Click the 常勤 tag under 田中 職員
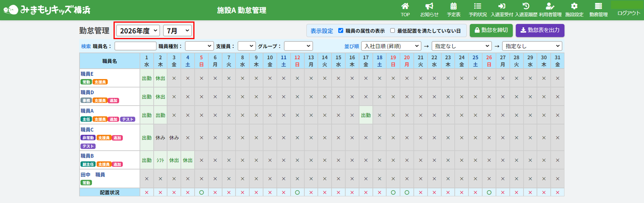The height and width of the screenshot is (203, 644). tap(86, 183)
